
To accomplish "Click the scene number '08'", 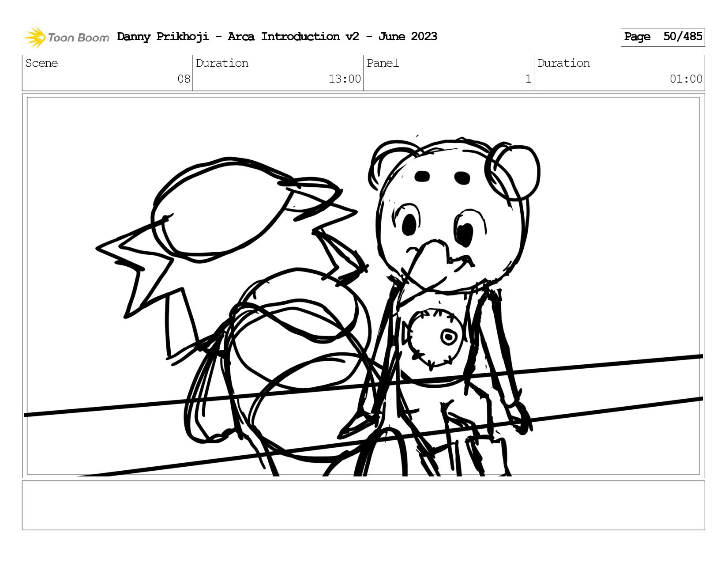I will [x=184, y=79].
